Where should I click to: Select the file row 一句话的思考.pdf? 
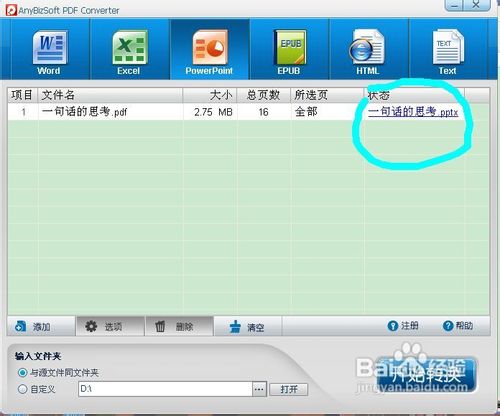click(x=248, y=112)
